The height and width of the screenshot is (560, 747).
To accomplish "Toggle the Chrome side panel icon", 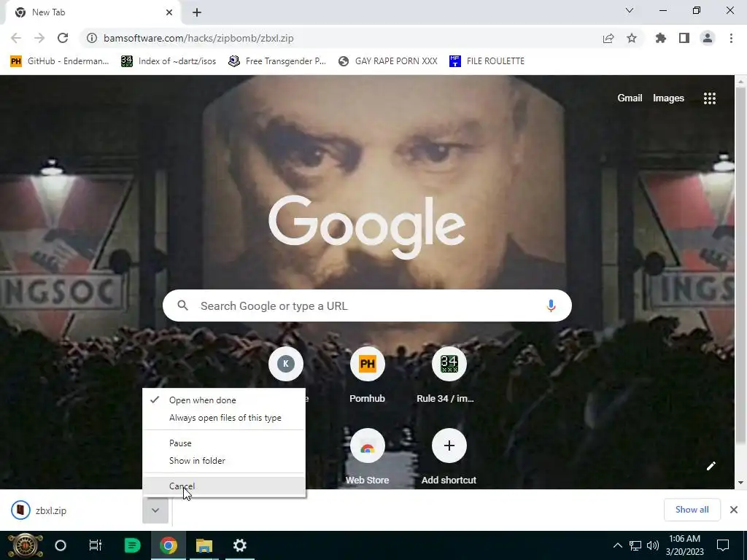I will point(684,38).
